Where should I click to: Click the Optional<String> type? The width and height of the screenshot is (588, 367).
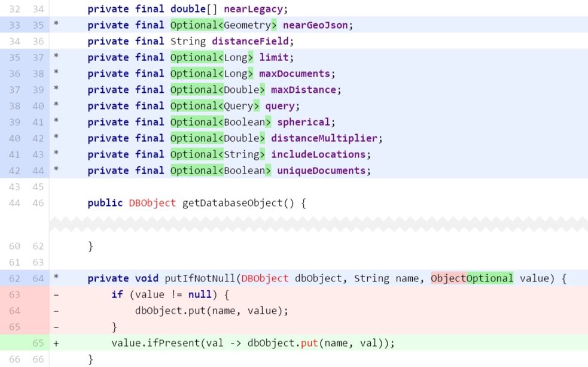[218, 154]
